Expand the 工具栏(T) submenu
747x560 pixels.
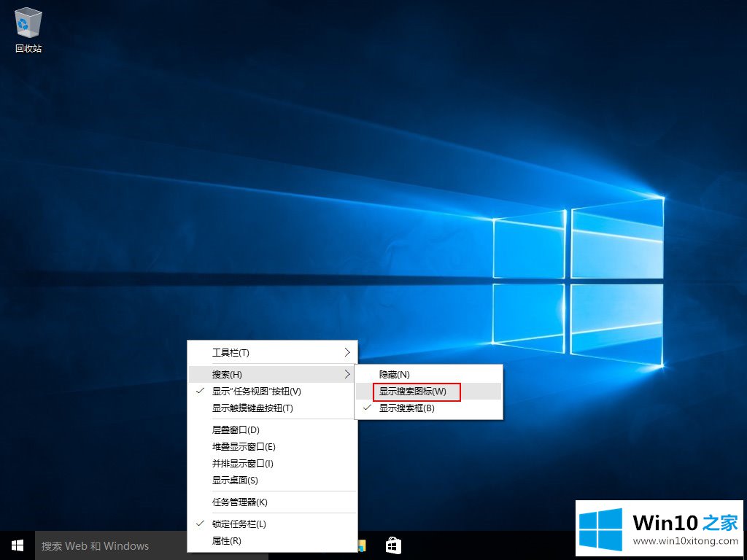click(273, 352)
